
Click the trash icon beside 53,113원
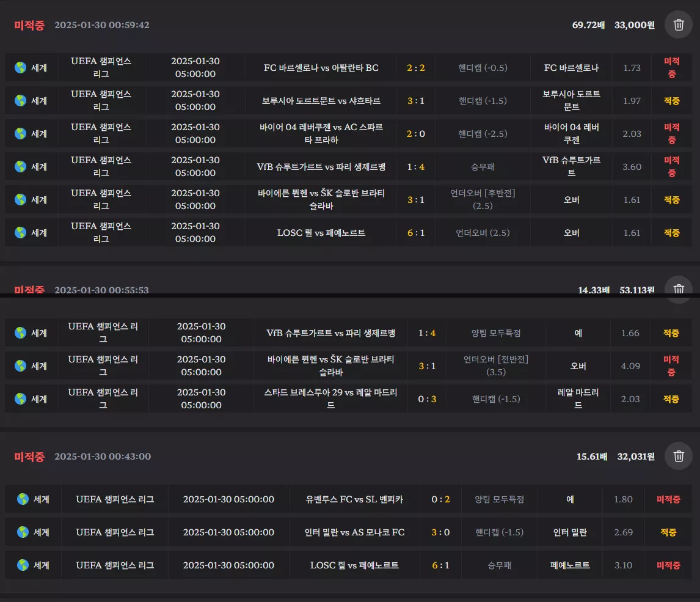[678, 290]
